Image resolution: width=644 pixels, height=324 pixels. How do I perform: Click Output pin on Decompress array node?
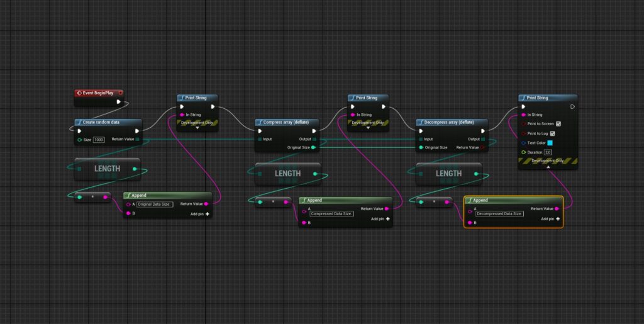482,139
